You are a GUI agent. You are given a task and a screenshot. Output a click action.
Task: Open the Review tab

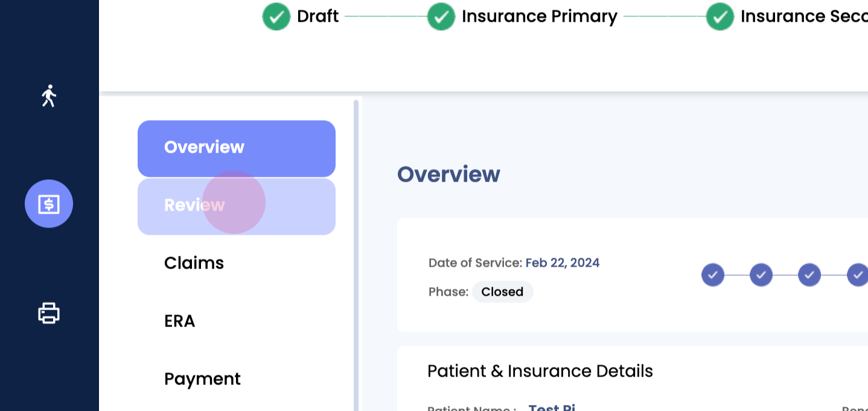[x=236, y=206]
